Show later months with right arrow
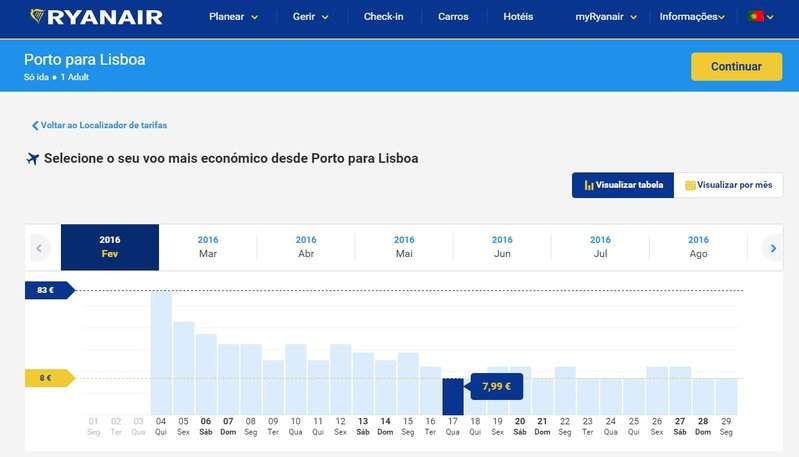Viewport: 799px width, 457px height. tap(773, 248)
